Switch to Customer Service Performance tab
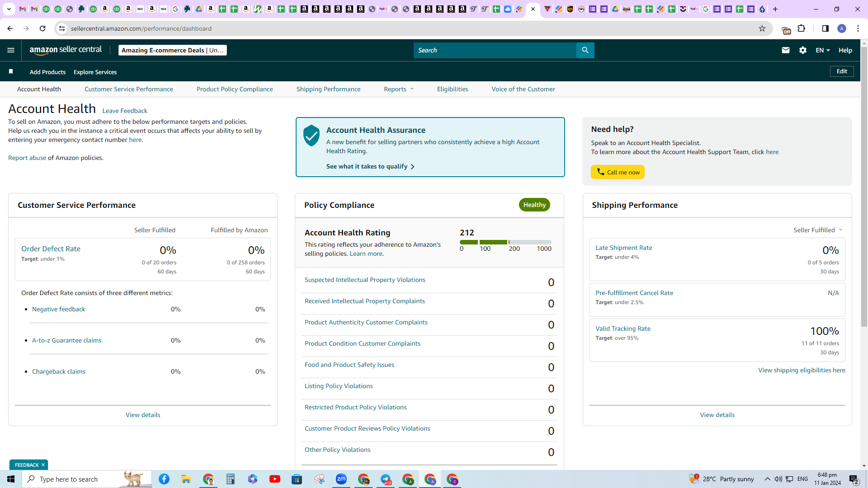This screenshot has height=488, width=868. [x=129, y=89]
